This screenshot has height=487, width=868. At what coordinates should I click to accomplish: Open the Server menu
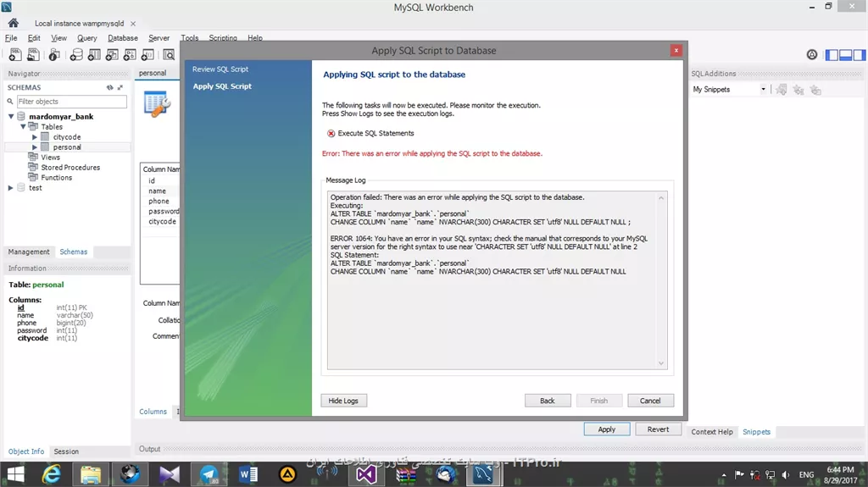point(159,37)
